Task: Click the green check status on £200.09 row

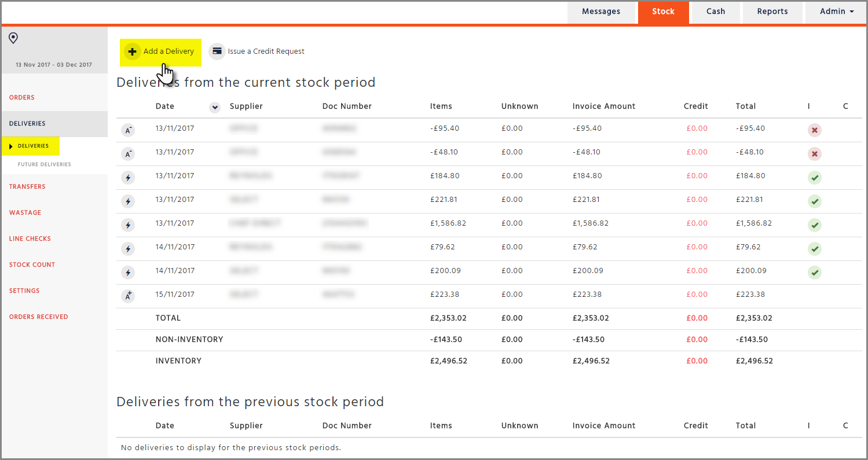Action: 815,273
